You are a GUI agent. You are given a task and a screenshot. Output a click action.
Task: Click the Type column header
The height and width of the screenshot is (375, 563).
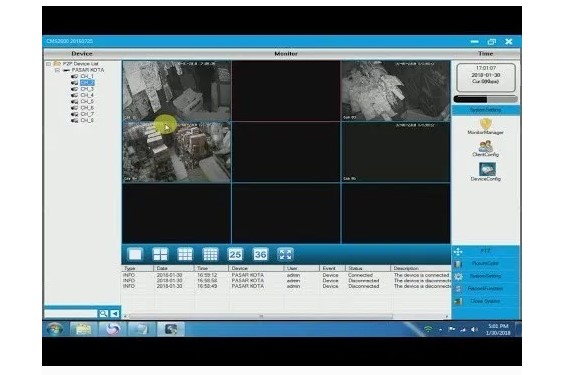(x=138, y=268)
